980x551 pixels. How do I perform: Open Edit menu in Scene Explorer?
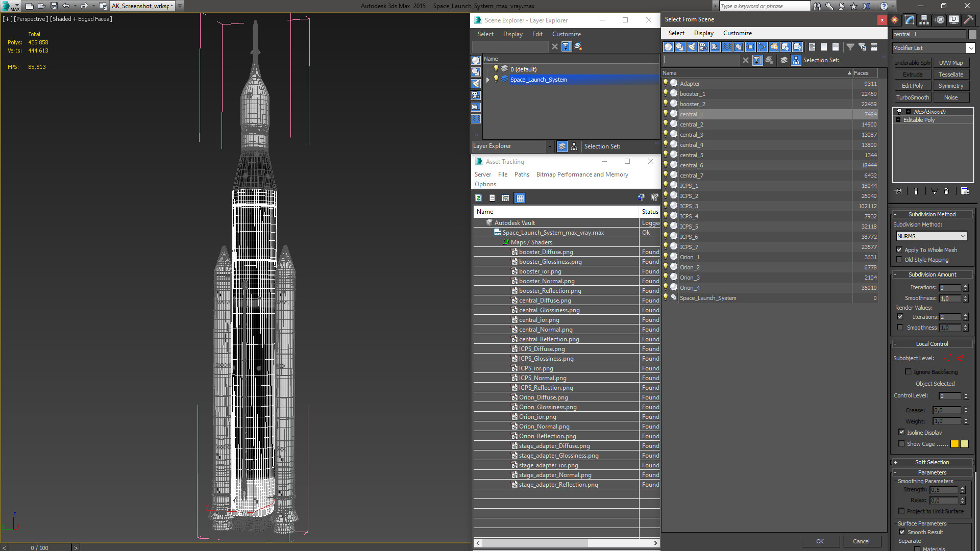click(537, 34)
